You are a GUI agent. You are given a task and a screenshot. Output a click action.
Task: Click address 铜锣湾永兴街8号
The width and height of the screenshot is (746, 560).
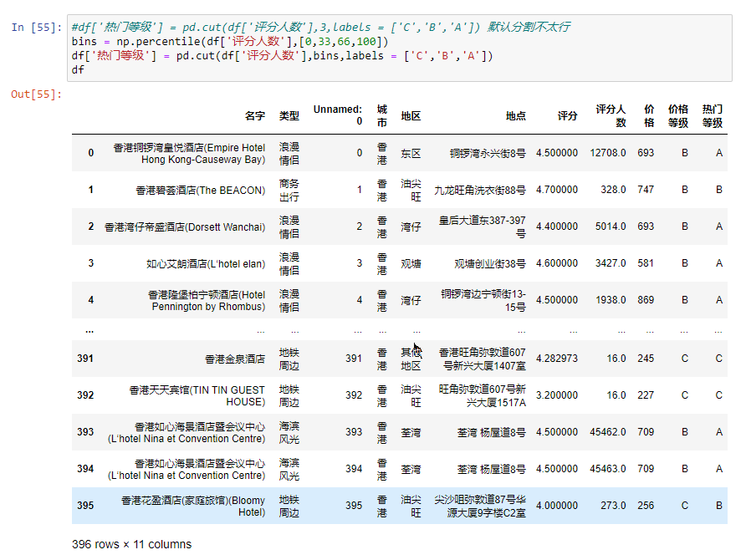coord(488,154)
